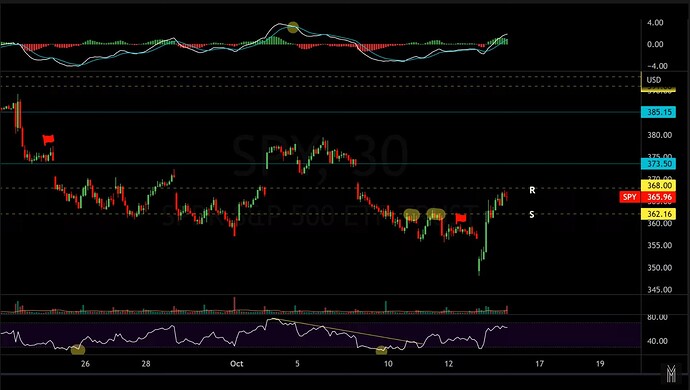The height and width of the screenshot is (390, 690).
Task: Click the 355.00 value on price axis
Action: [x=660, y=245]
